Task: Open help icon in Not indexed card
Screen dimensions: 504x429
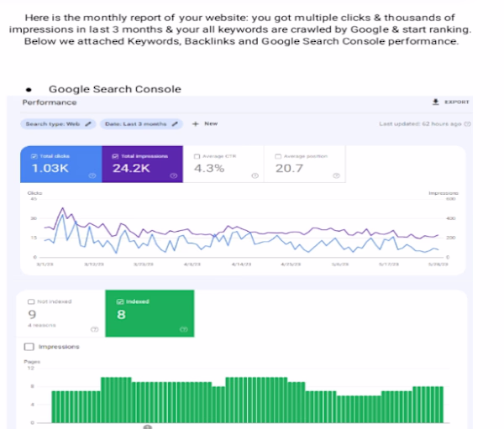Action: click(x=94, y=329)
